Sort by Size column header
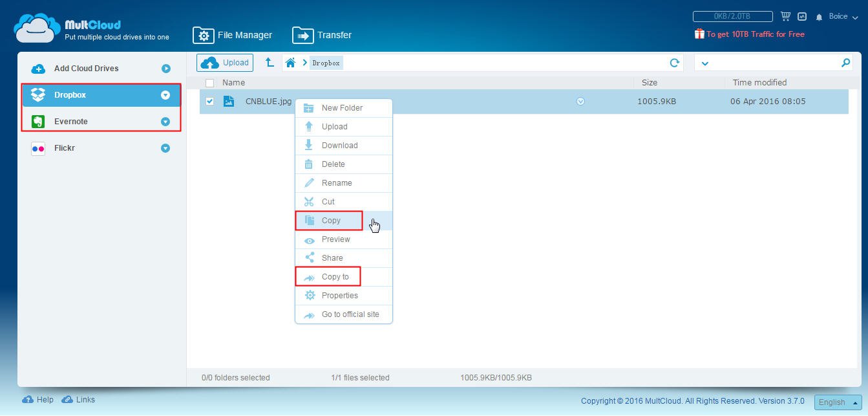This screenshot has width=868, height=416. tap(650, 83)
